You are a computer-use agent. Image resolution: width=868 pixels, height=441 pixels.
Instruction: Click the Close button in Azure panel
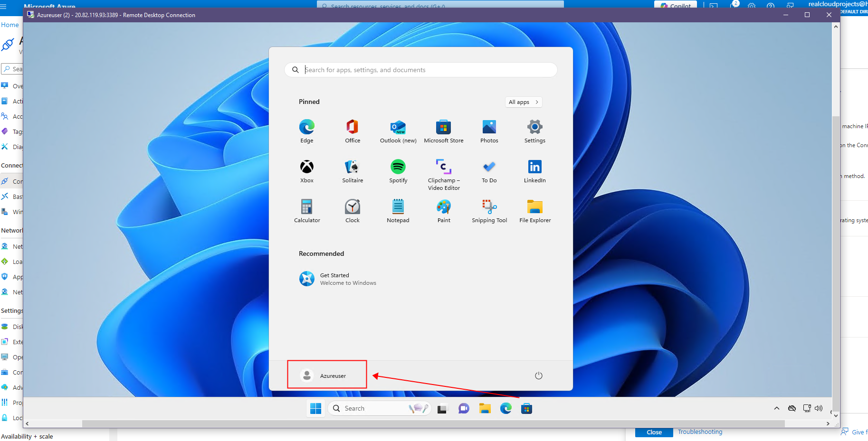654,432
